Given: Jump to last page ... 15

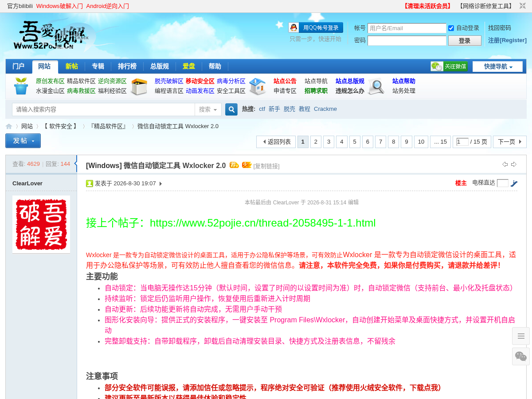Looking at the screenshot, I should (440, 142).
